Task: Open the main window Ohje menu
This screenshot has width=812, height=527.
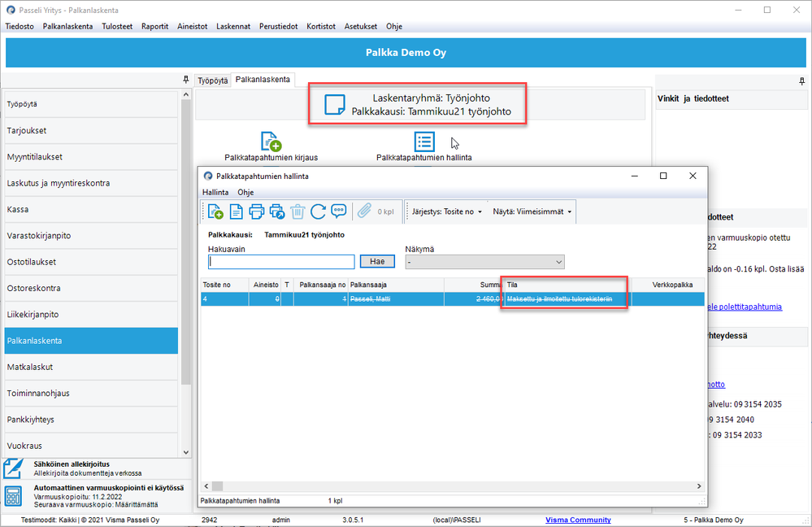Action: [x=394, y=26]
